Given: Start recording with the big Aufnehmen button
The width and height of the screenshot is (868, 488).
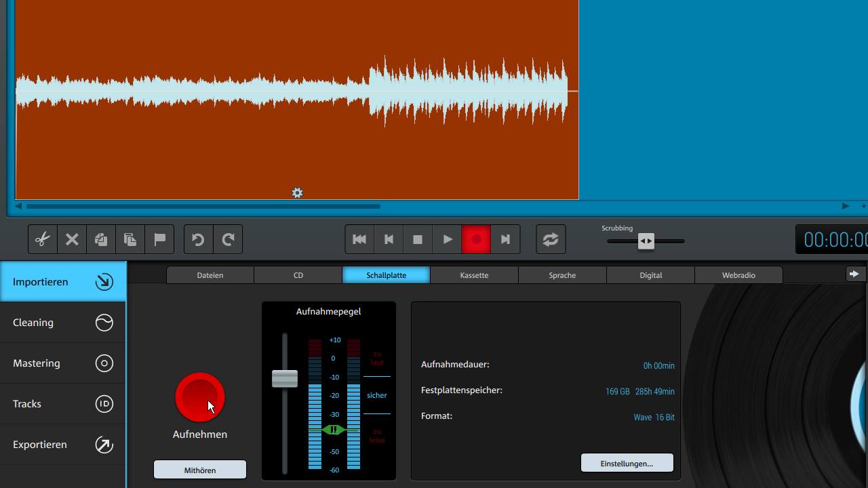Looking at the screenshot, I should (x=200, y=398).
